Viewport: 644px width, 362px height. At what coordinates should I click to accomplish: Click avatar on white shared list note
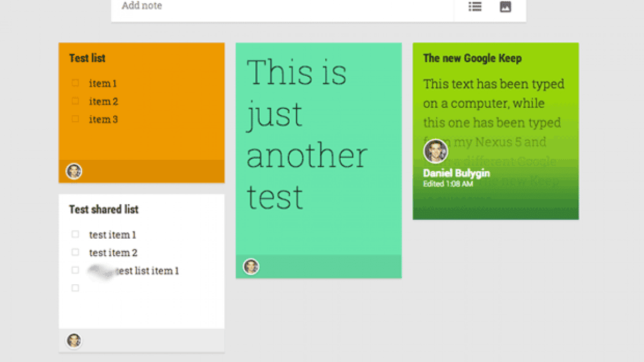[74, 341]
